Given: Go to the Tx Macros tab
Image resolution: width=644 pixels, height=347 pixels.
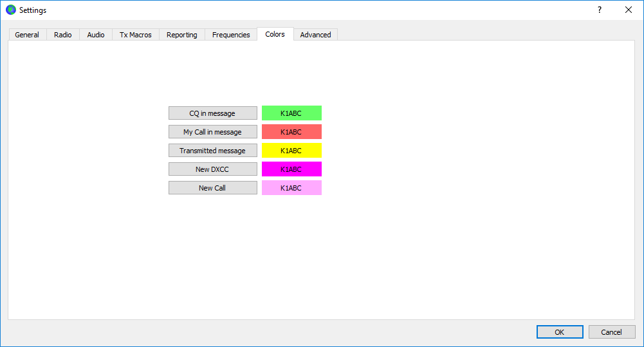Looking at the screenshot, I should pos(136,35).
